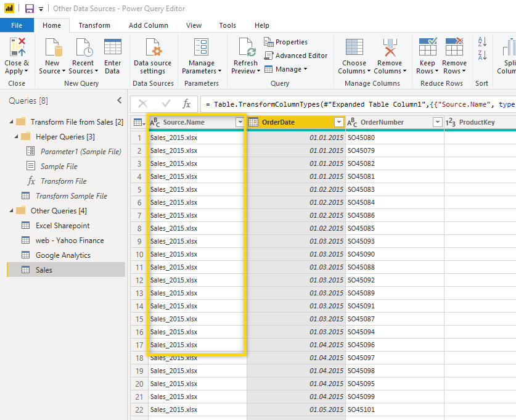Click the Refresh Preview icon
516x420 pixels.
tap(247, 47)
